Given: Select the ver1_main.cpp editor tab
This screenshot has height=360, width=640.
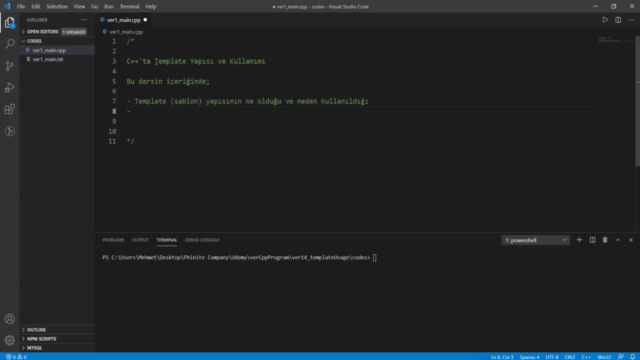Looking at the screenshot, I should tap(124, 20).
